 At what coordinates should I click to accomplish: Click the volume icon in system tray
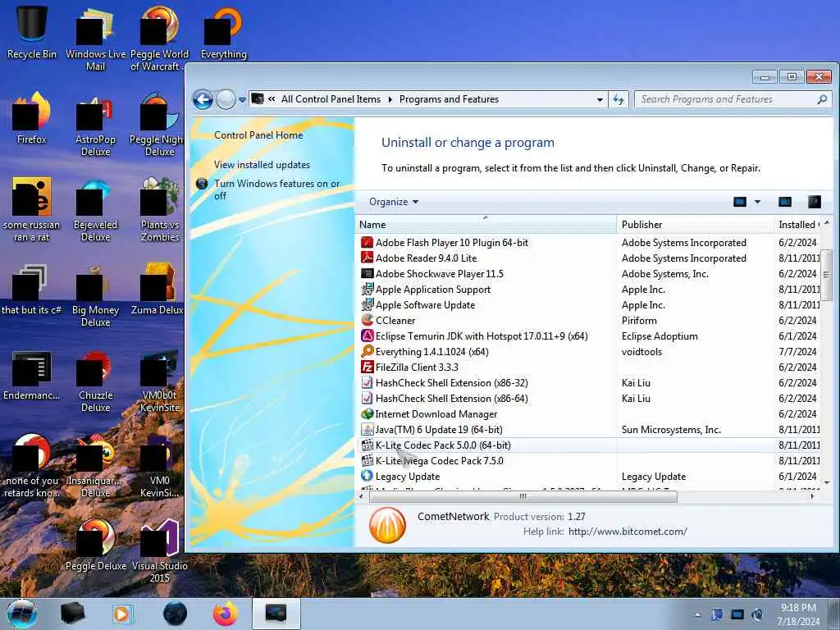757,614
